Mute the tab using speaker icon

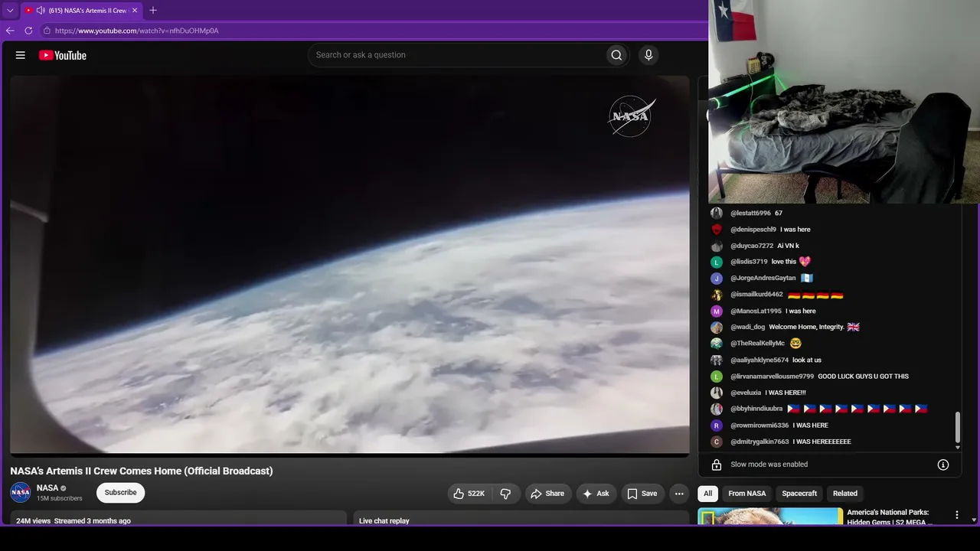[41, 11]
